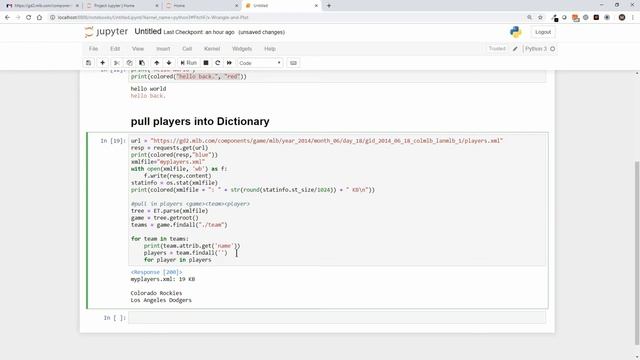Click the Last Checkpoint status text
Viewport: 640px width, 360px height.
[199, 32]
